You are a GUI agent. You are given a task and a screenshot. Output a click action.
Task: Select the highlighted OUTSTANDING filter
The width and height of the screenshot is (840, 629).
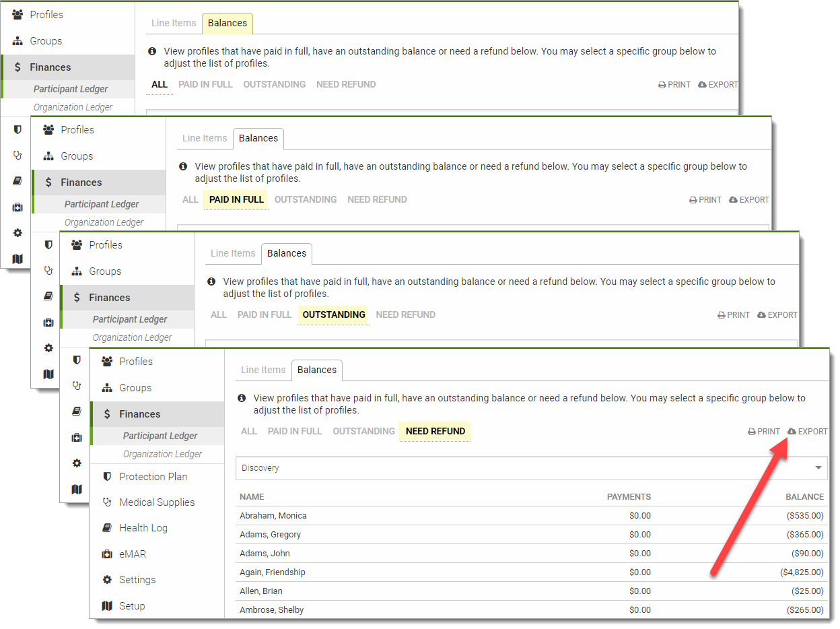334,314
